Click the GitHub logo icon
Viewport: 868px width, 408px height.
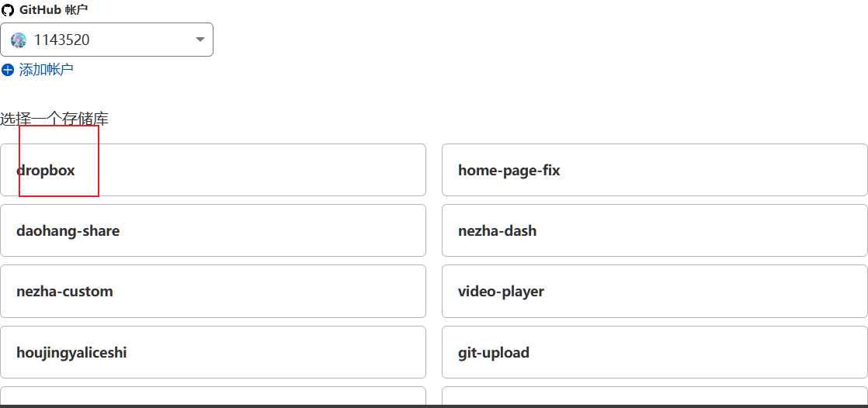(8, 10)
